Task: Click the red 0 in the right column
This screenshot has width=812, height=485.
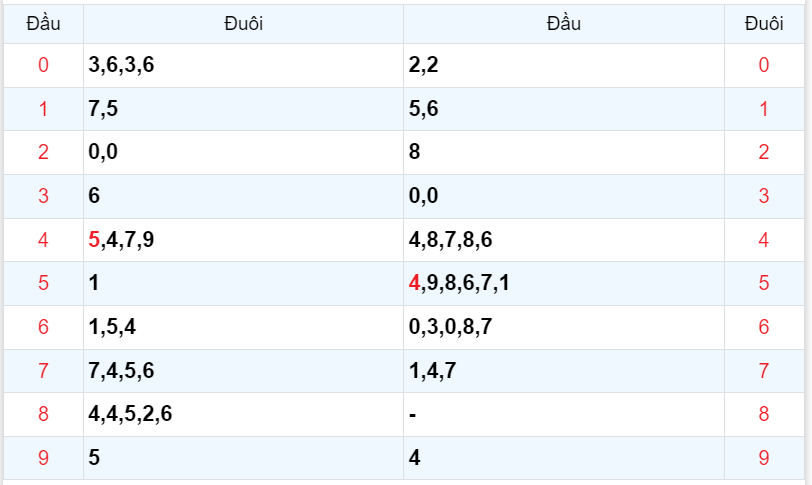Action: tap(764, 66)
